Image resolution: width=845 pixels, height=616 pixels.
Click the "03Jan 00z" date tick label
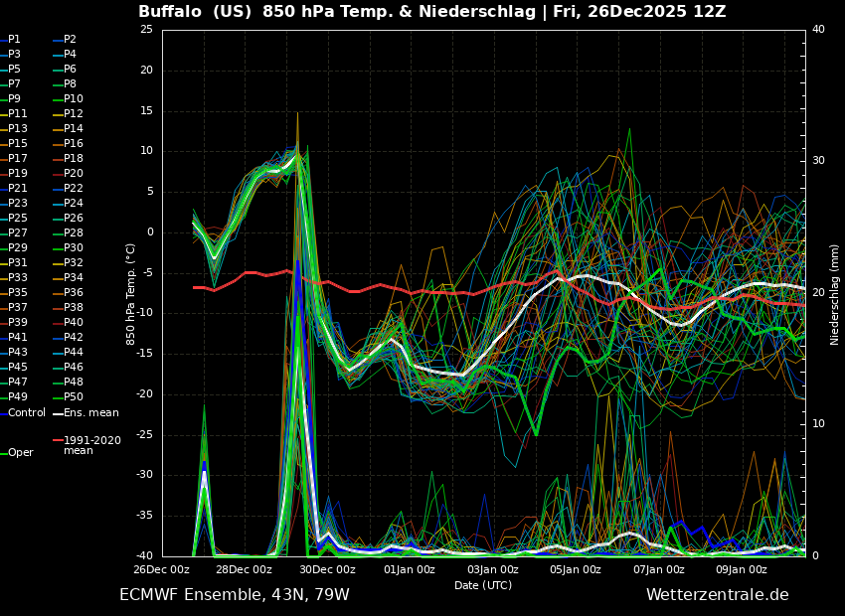pyautogui.click(x=492, y=569)
